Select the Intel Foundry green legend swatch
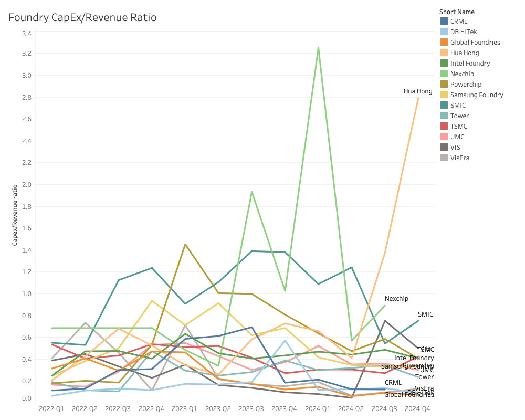525x420 pixels. point(444,64)
